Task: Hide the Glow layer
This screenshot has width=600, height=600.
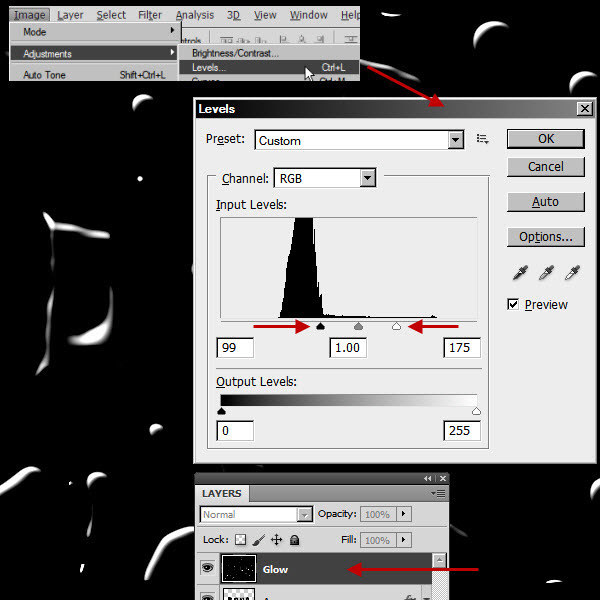Action: (x=208, y=568)
